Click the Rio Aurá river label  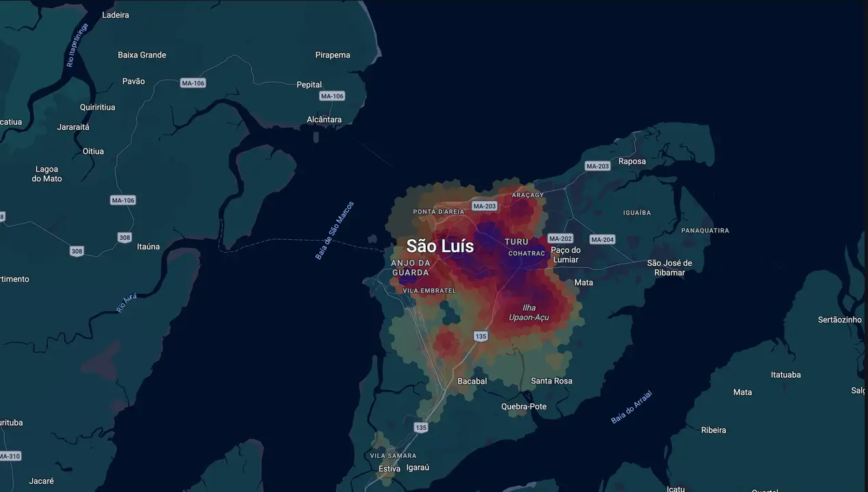126,303
